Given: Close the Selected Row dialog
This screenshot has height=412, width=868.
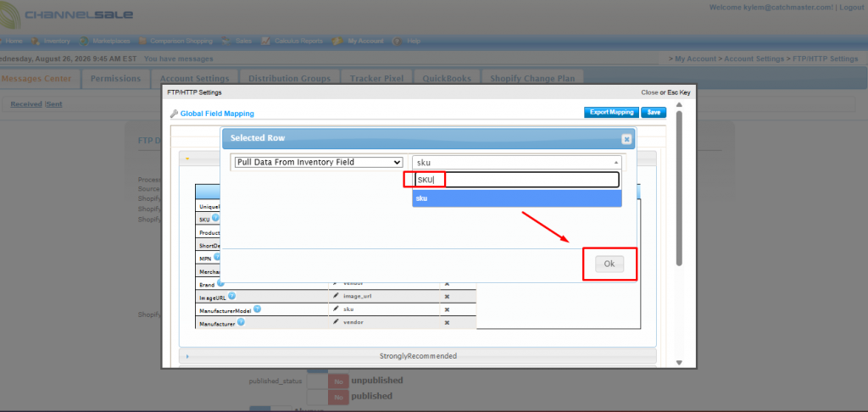Looking at the screenshot, I should tap(626, 139).
